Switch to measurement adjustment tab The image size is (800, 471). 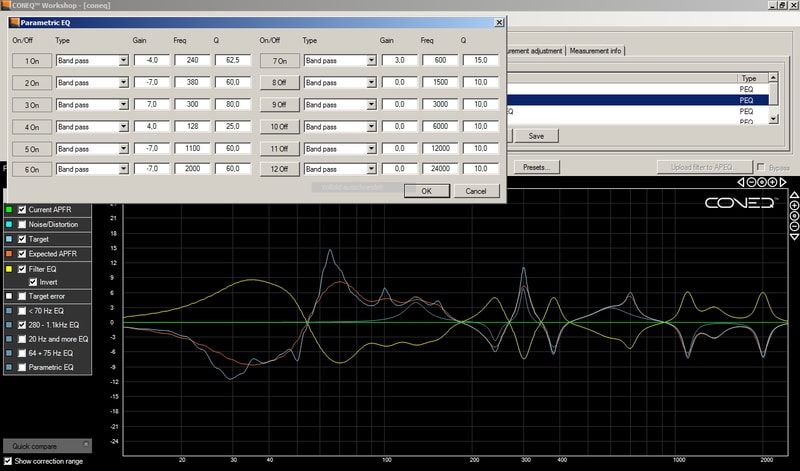[535, 51]
